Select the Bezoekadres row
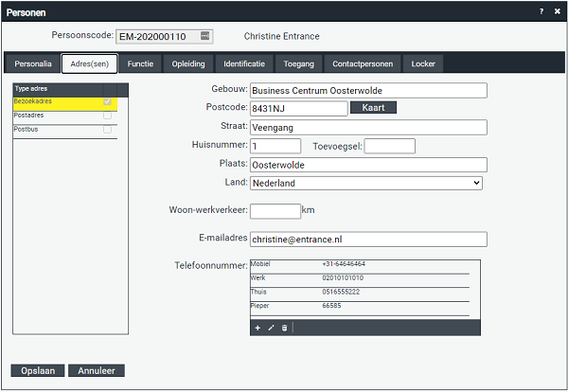 coord(65,104)
